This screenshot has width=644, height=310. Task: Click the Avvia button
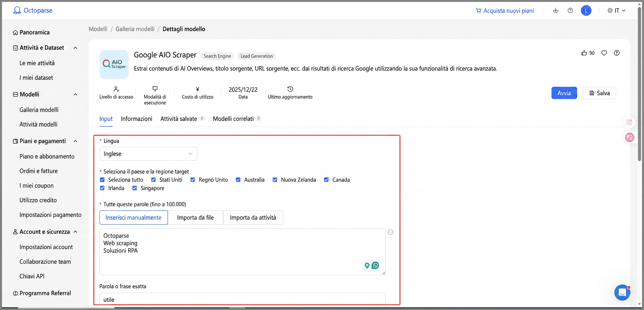coord(564,93)
